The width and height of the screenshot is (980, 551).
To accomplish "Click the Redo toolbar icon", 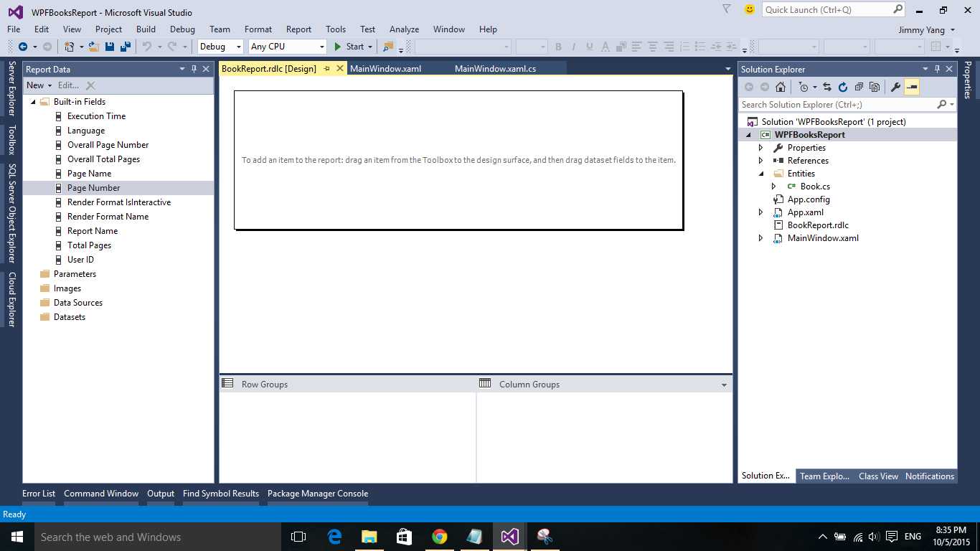I will coord(172,47).
